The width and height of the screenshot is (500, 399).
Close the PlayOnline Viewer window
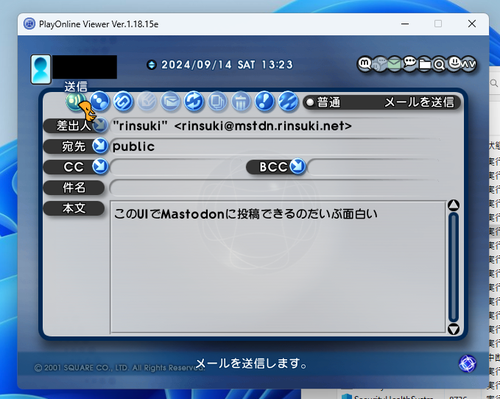pos(472,24)
